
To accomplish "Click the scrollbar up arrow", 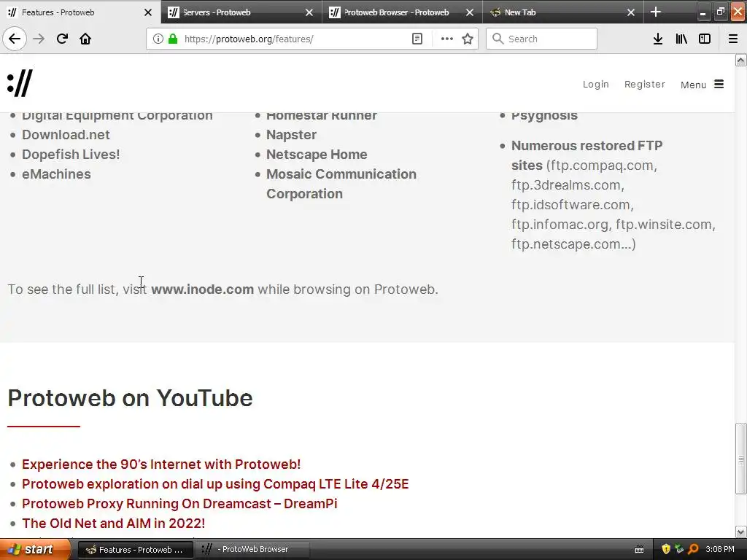I will 740,60.
